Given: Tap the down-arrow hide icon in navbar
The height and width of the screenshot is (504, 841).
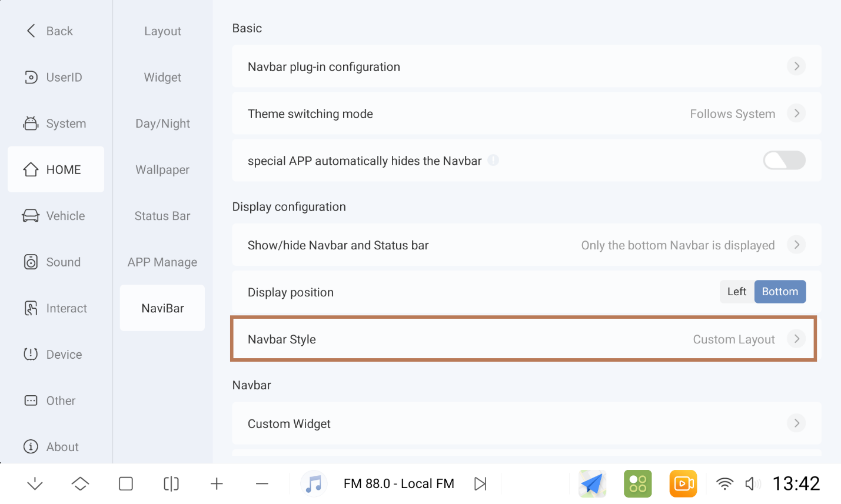Looking at the screenshot, I should (x=35, y=483).
